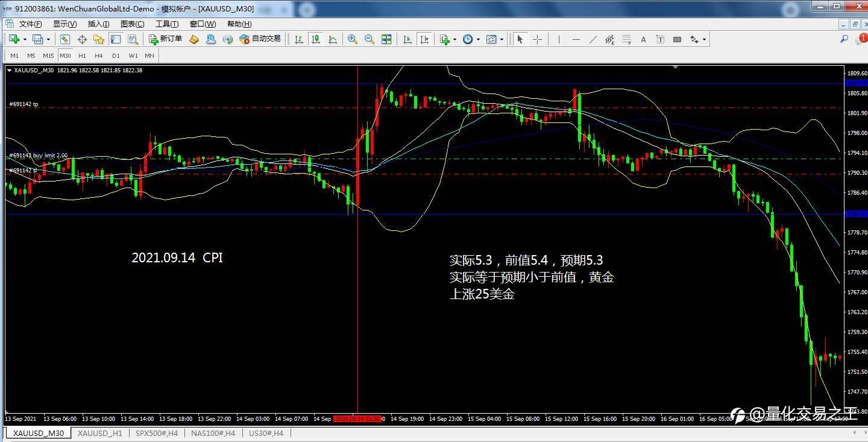The height and width of the screenshot is (442, 868).
Task: Expand the new chart dropdown arrow
Action: click(25, 40)
